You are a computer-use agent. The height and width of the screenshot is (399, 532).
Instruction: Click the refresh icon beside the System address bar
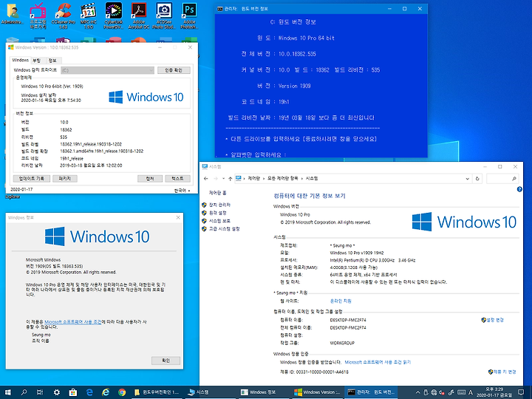(477, 179)
